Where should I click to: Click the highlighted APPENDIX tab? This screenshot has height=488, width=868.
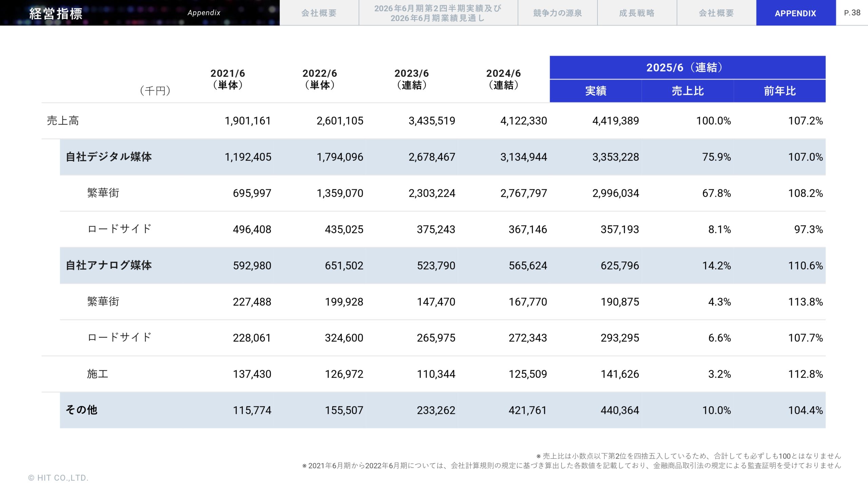(795, 13)
